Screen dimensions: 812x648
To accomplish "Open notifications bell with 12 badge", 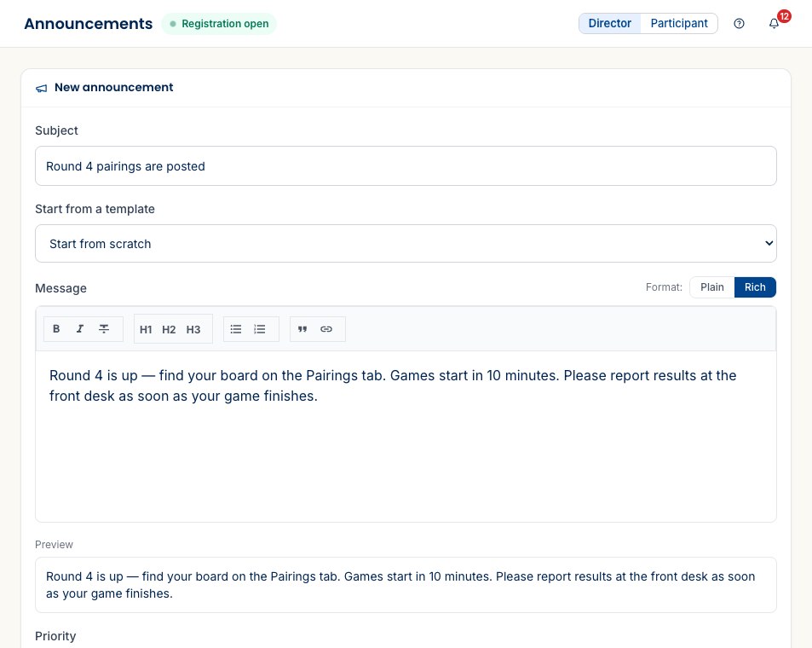I will pyautogui.click(x=775, y=23).
